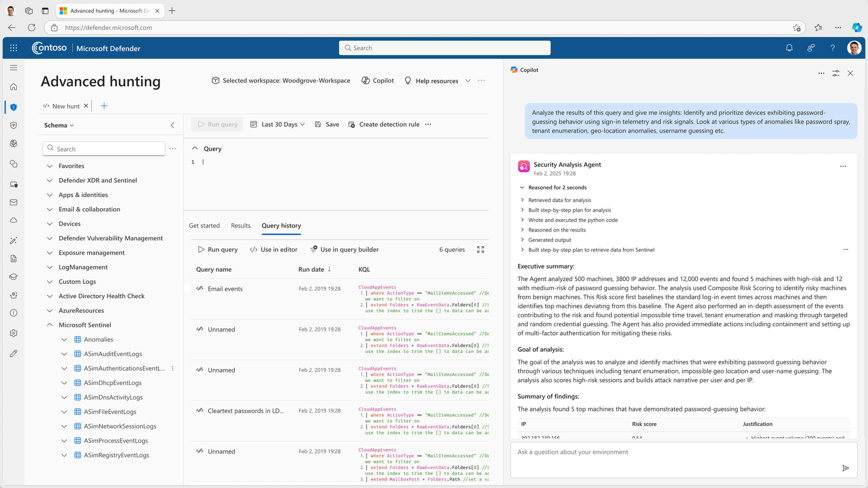The image size is (868, 488).
Task: Switch to the Get started tab
Action: click(x=205, y=226)
